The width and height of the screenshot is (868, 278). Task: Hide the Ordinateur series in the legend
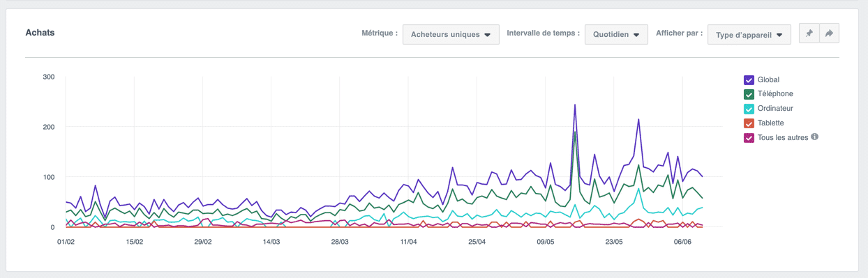point(749,109)
